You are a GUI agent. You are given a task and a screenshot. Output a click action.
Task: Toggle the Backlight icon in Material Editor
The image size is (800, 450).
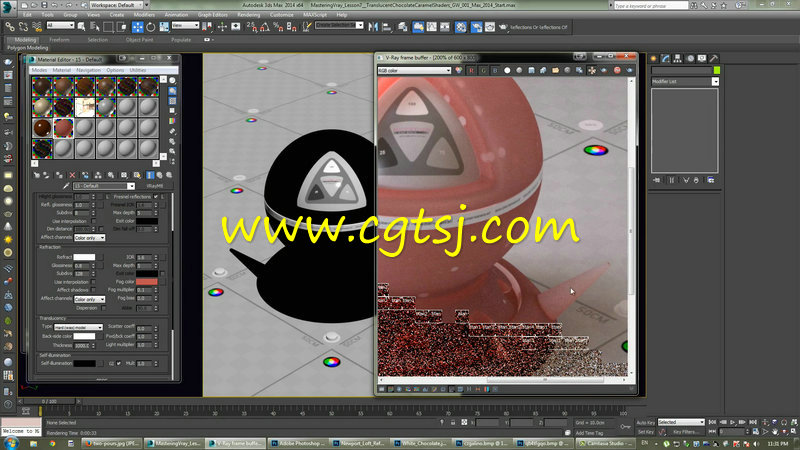[x=173, y=91]
